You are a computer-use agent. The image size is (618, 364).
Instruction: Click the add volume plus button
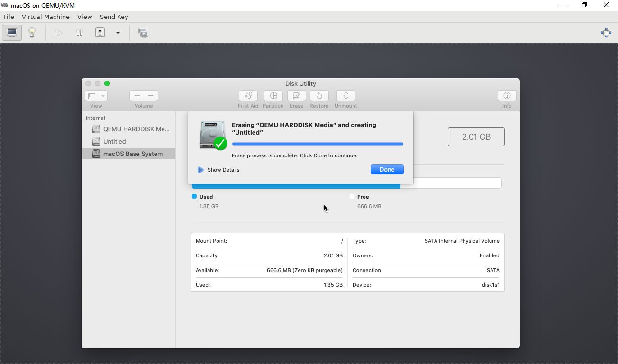[137, 96]
